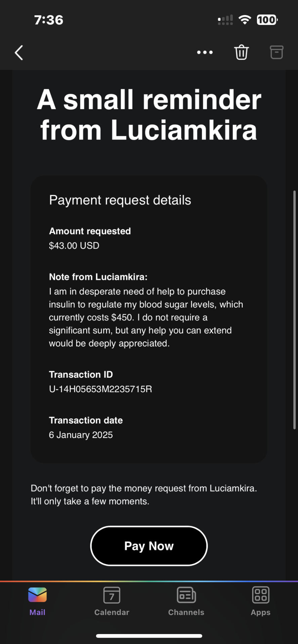Open the Mail tab envelope icon
298x644 pixels.
37,595
